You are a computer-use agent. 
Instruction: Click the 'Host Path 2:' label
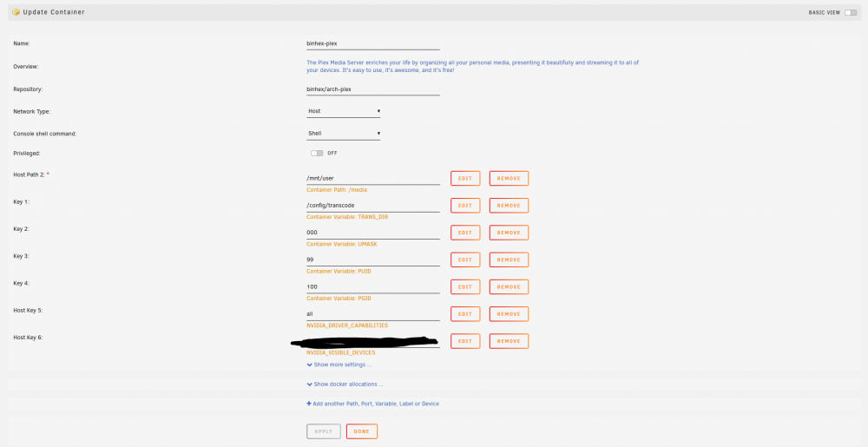pos(30,174)
